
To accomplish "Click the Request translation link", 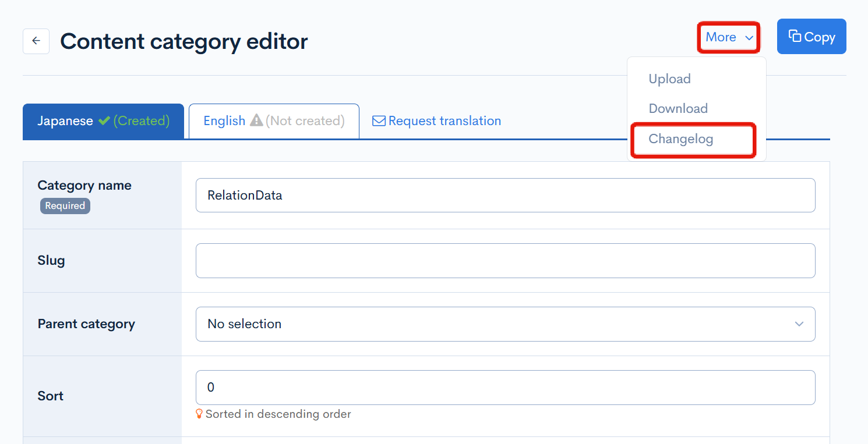I will coord(444,121).
